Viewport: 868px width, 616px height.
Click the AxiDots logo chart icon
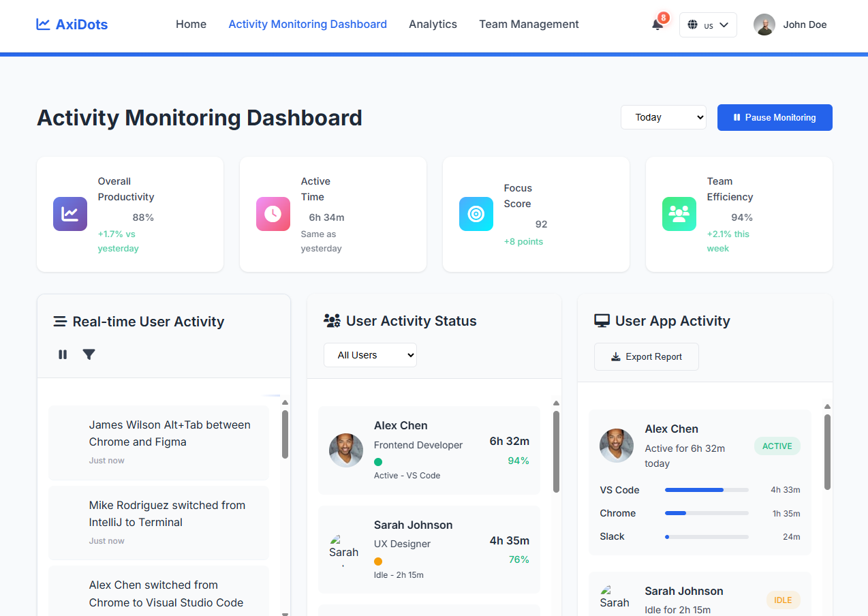point(42,24)
